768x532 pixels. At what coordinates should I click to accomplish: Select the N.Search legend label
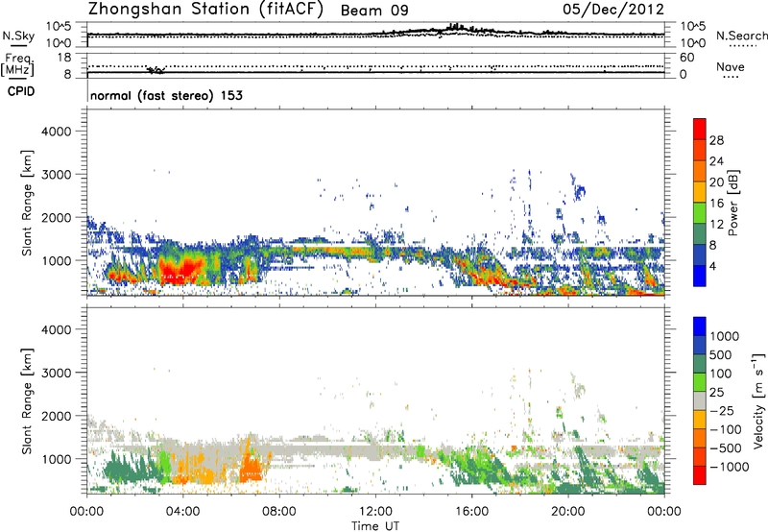point(741,36)
